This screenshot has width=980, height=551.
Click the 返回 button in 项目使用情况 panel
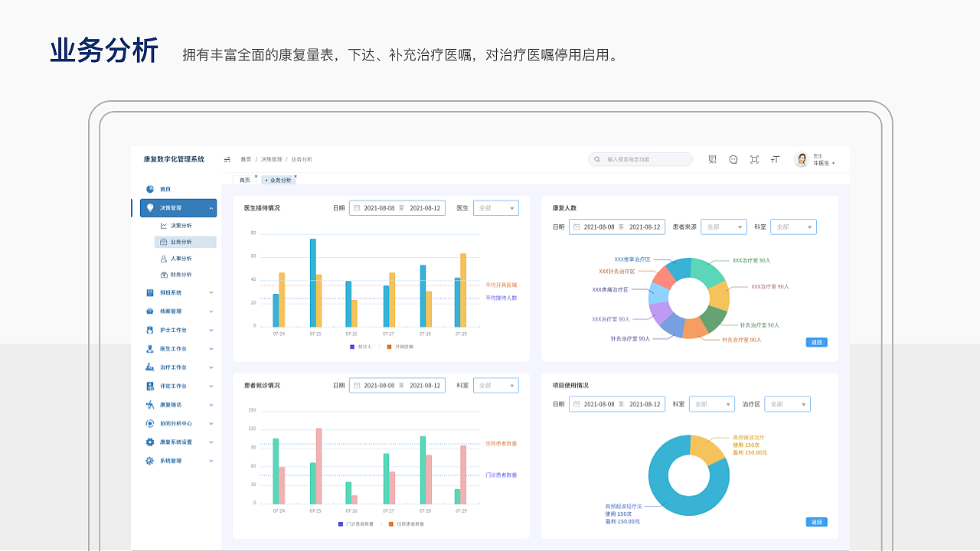click(x=816, y=521)
